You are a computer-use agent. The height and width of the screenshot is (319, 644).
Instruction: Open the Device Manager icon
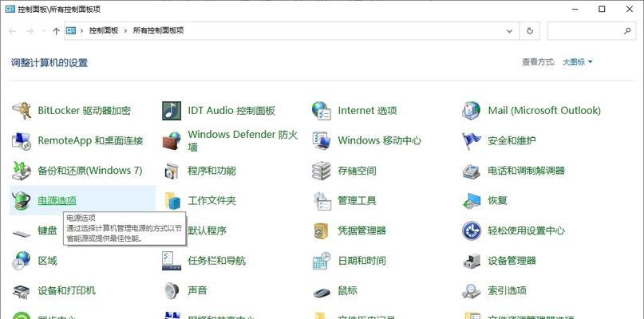click(471, 261)
